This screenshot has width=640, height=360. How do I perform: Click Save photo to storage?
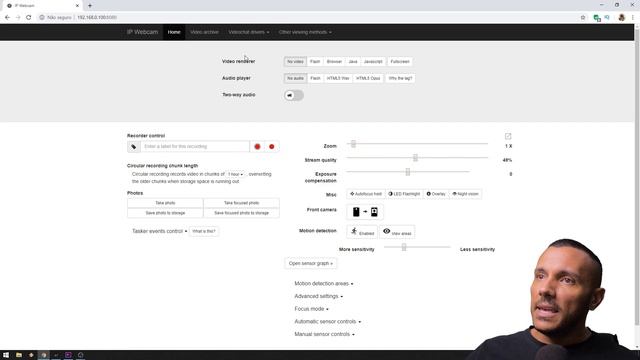pos(165,213)
